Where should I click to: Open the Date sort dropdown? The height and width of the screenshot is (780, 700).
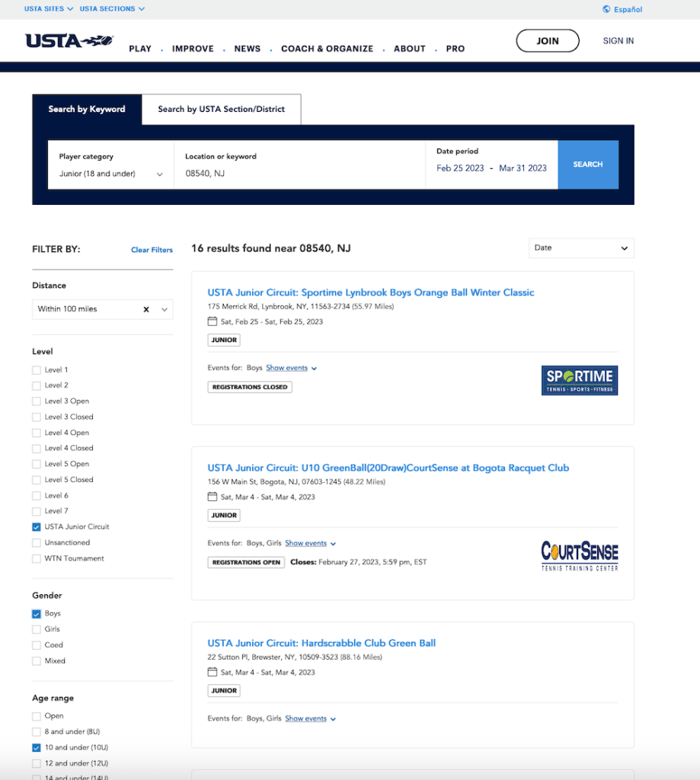(581, 248)
